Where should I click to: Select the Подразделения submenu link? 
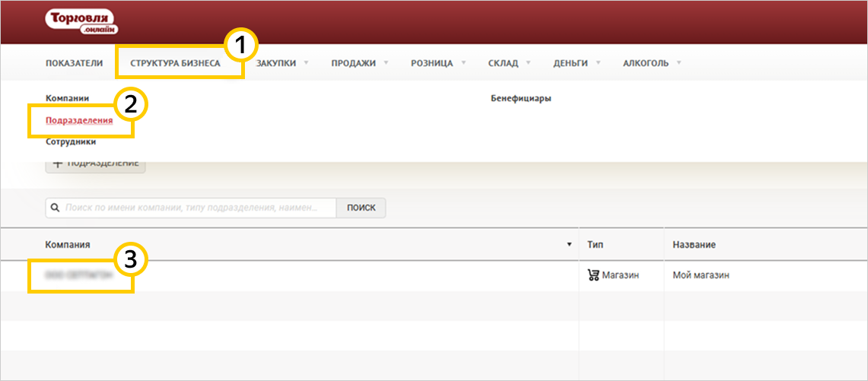[79, 120]
